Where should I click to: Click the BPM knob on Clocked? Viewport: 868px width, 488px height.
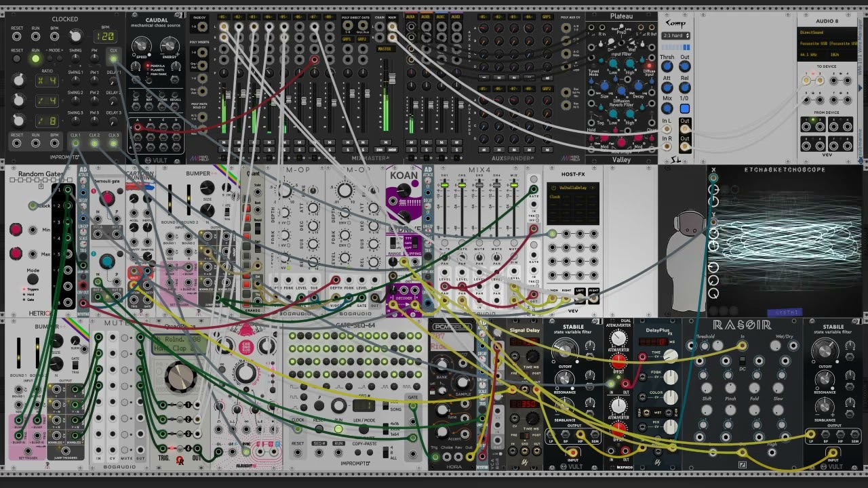pyautogui.click(x=76, y=37)
